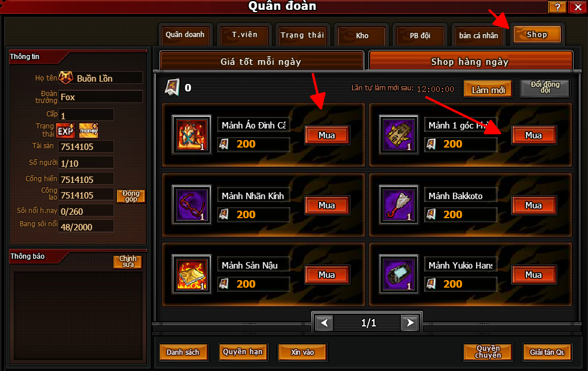
Task: Select the Mảnh Bakkoto weapon icon
Action: (x=398, y=205)
